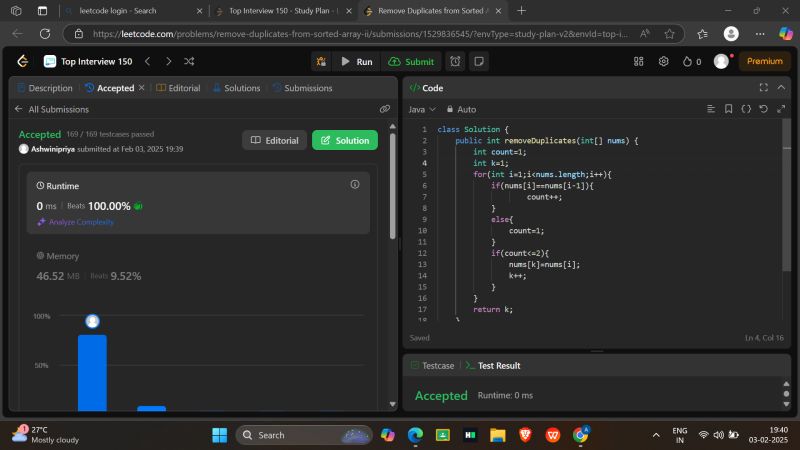
Task: Open the Premium subscription button
Action: [764, 61]
